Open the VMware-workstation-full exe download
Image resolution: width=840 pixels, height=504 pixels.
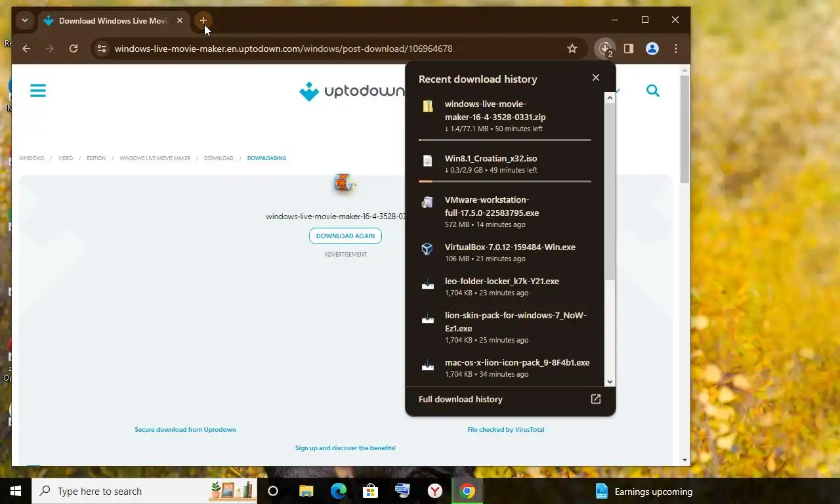[x=505, y=211]
